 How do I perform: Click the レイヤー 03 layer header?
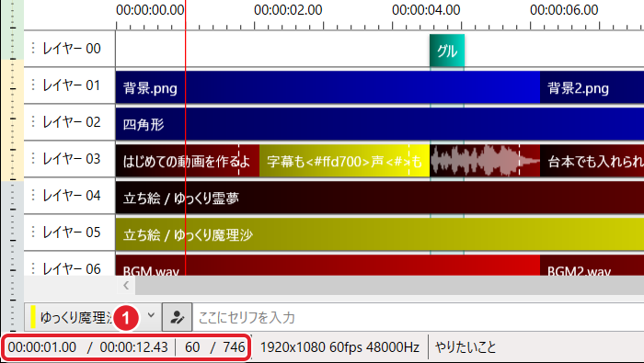(70, 159)
